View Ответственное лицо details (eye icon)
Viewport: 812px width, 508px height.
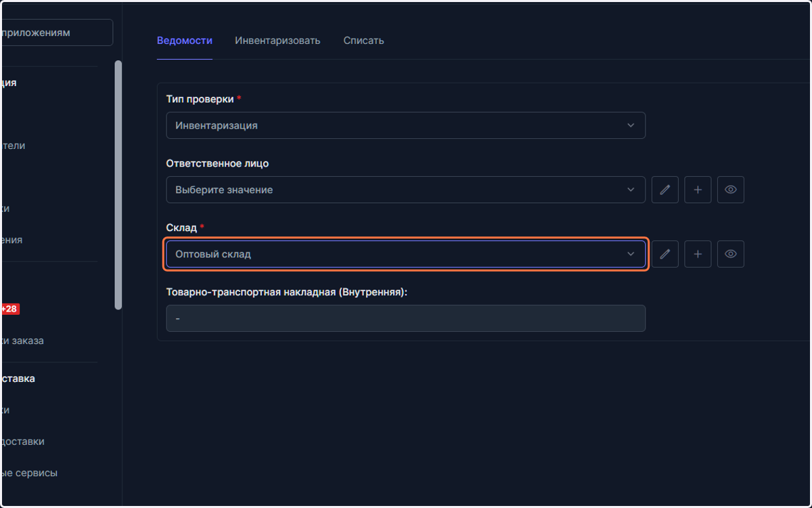point(731,190)
